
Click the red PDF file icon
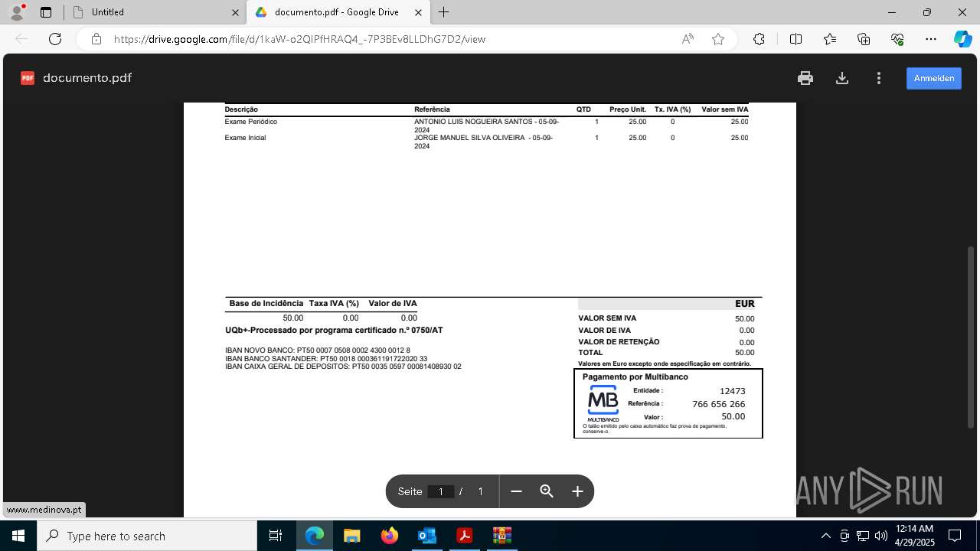[x=28, y=78]
